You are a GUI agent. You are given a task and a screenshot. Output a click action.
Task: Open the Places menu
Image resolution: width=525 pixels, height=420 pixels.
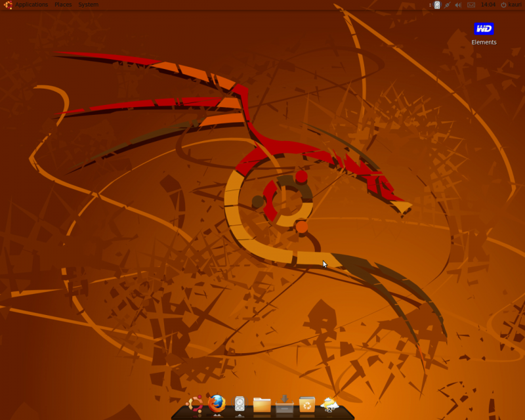63,5
